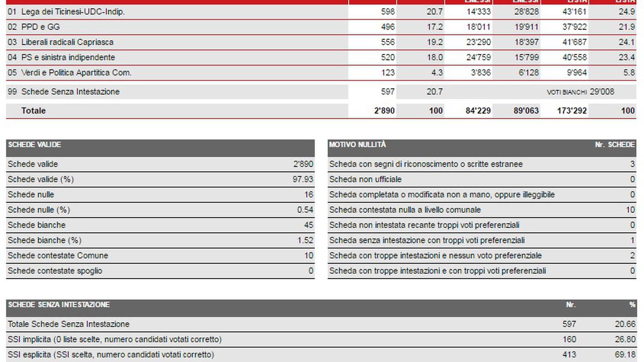Viewport: 644px width, 362px height.
Task: Select the 26.80 percentage value
Action: coord(625,340)
